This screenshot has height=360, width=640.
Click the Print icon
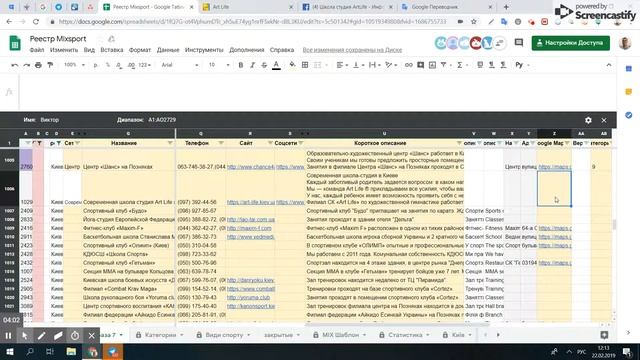(x=38, y=65)
